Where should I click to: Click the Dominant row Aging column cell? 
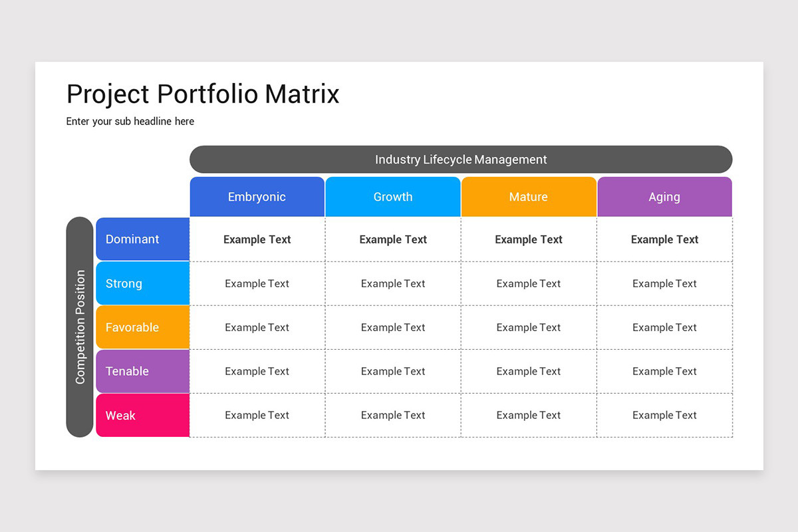665,239
